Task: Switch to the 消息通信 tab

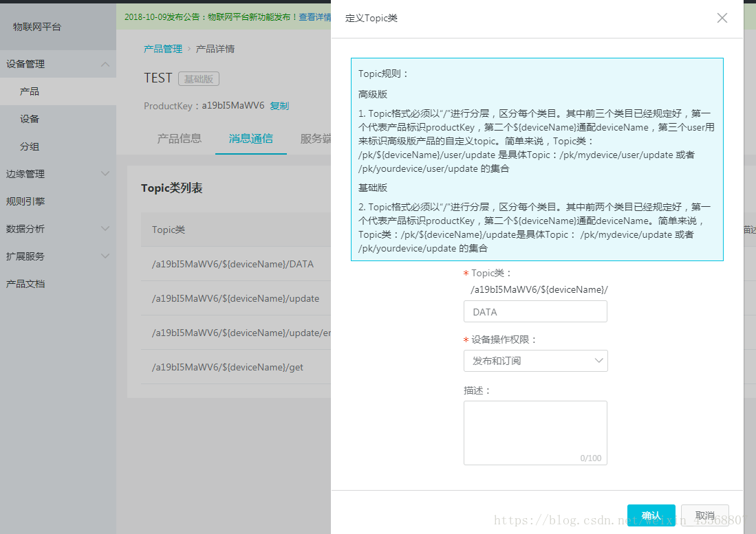Action: [x=250, y=138]
